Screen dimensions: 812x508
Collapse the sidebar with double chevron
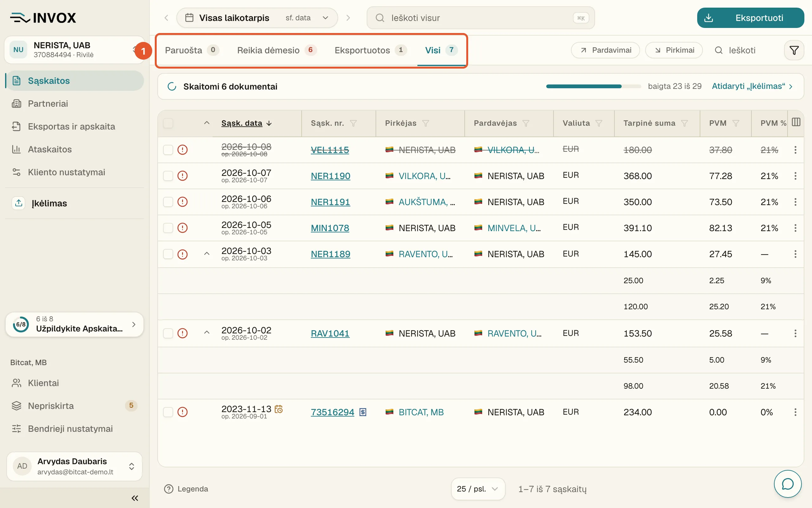click(x=135, y=498)
